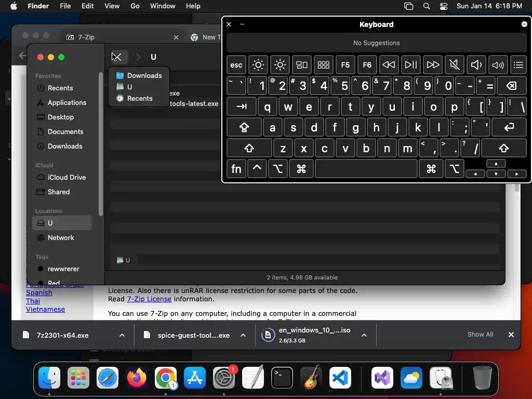The image size is (532, 399).
Task: Open App Store from the Dock
Action: click(195, 378)
